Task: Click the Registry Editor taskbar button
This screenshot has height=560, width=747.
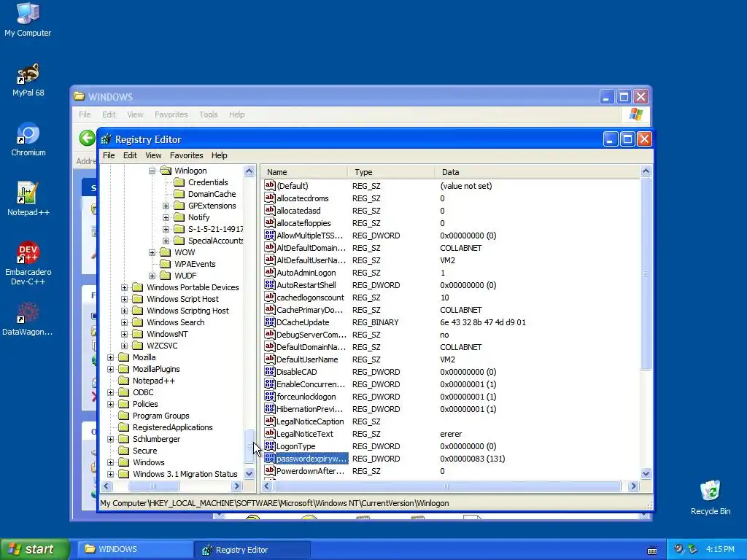Action: click(252, 550)
